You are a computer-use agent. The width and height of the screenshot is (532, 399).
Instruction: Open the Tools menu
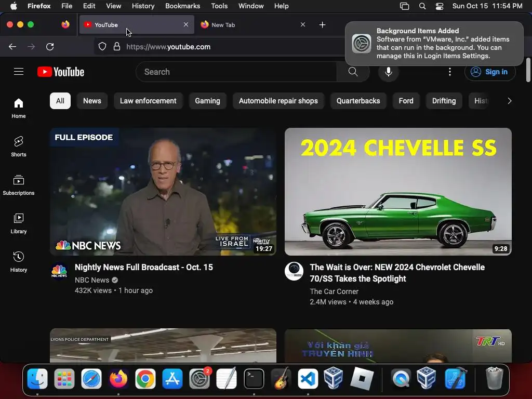click(219, 6)
